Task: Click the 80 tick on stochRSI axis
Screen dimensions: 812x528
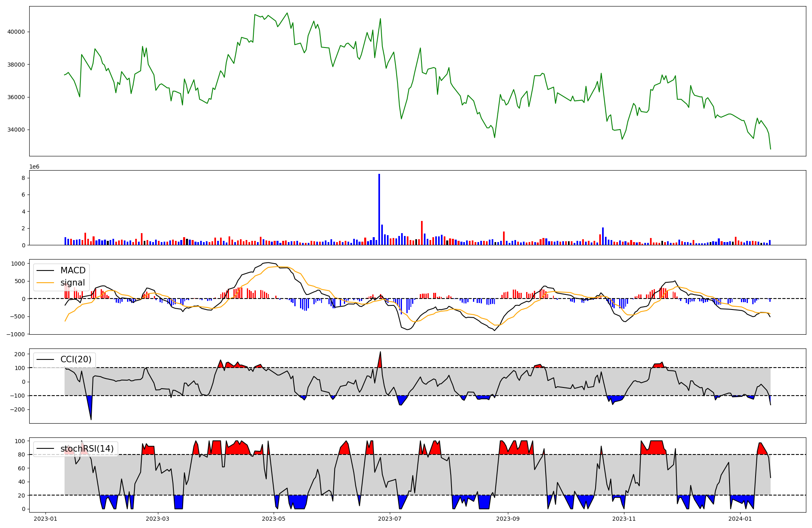Action: pos(22,454)
